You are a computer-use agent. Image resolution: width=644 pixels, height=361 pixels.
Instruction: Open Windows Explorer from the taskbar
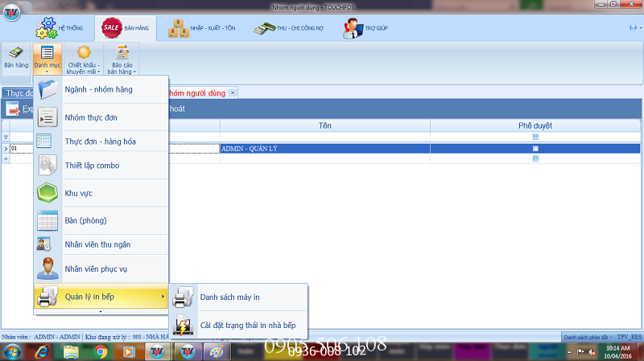[x=71, y=352]
